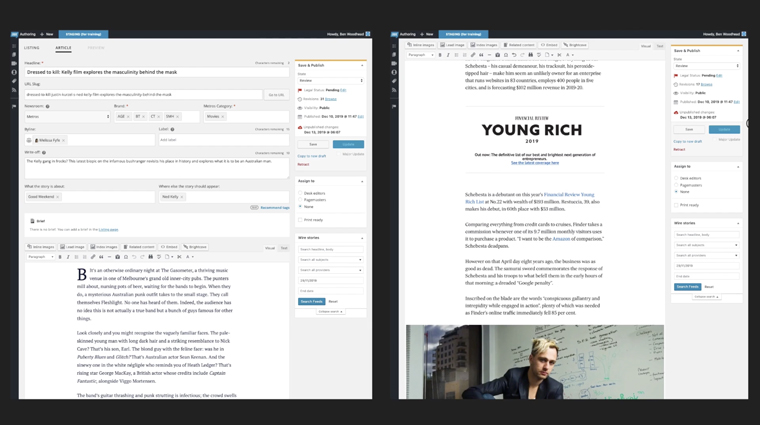Click the Lead image button, left window

pyautogui.click(x=72, y=247)
